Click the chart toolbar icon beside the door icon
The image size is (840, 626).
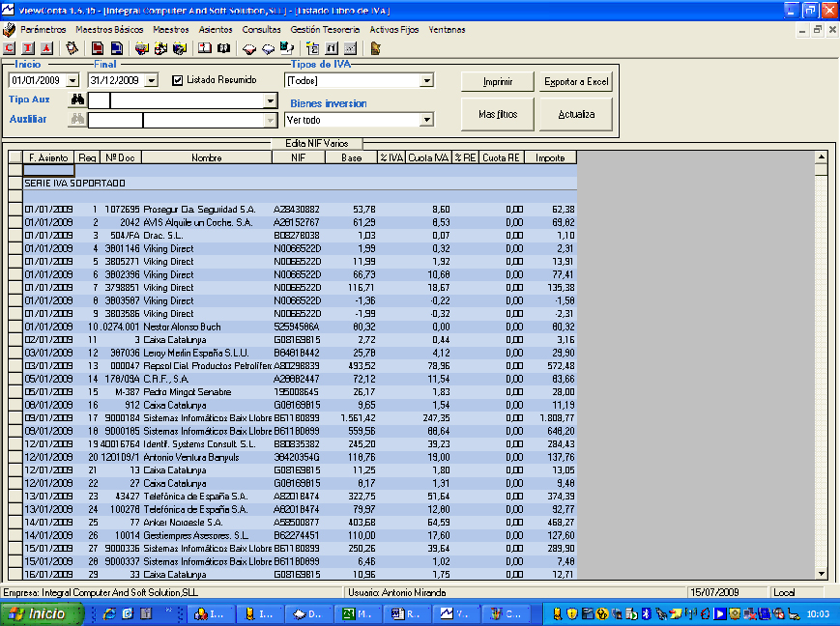(x=350, y=48)
